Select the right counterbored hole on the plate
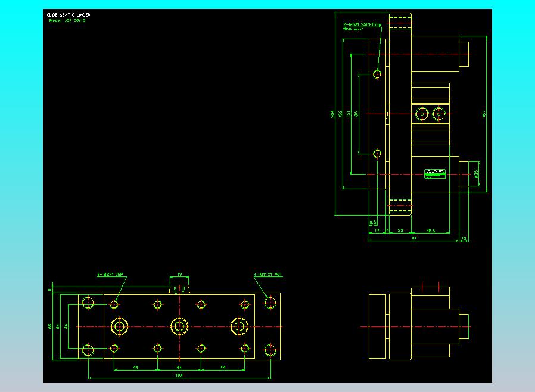Screen dimensions: 535x392 click(239, 326)
